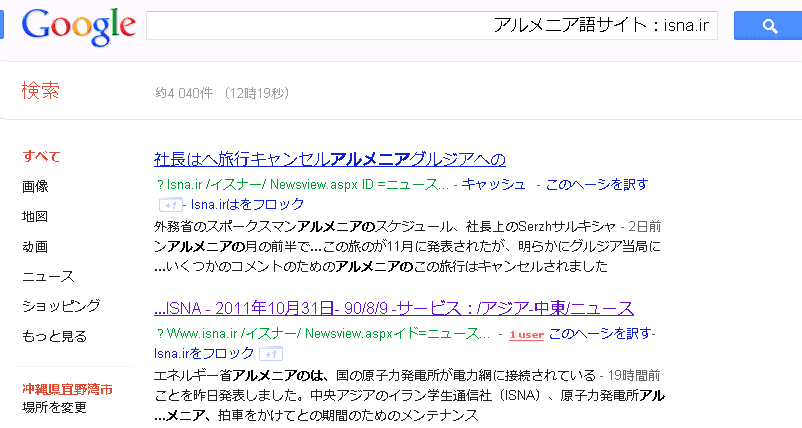Viewport: 802px width, 428px height.
Task: Focus the search input containing isna.ir
Action: [x=432, y=26]
